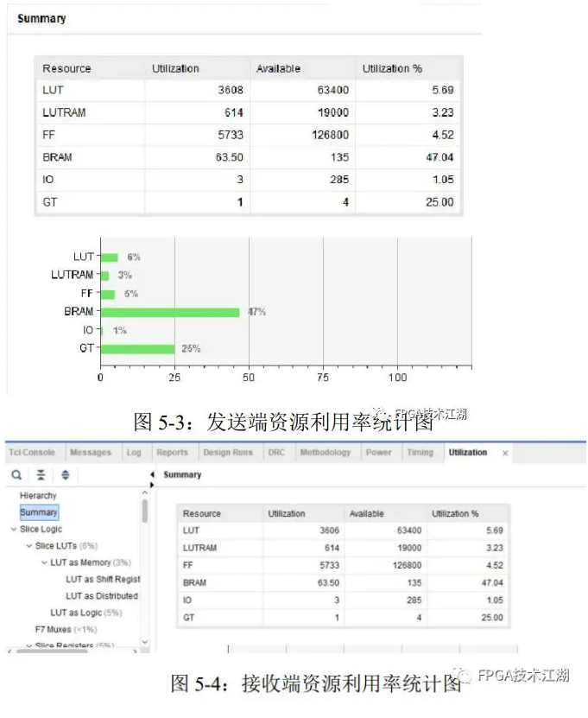This screenshot has width=588, height=718.
Task: Collapse the LUT as Memory node
Action: [x=44, y=562]
